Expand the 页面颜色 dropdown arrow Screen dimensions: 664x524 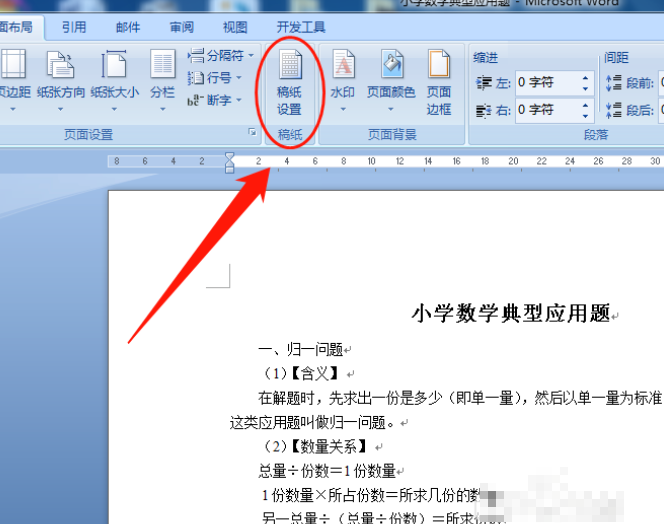pos(390,109)
